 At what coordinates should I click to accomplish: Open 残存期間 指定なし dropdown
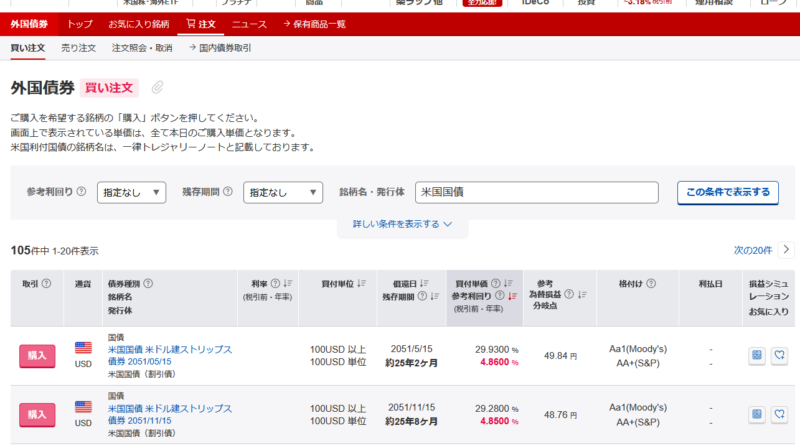tap(283, 192)
